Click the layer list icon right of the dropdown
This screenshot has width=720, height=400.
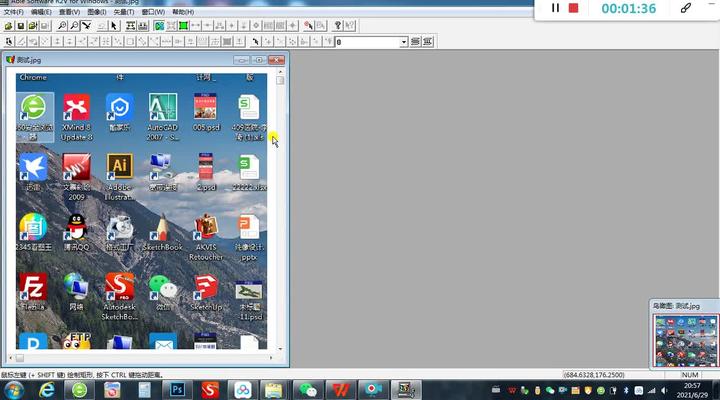click(x=415, y=42)
